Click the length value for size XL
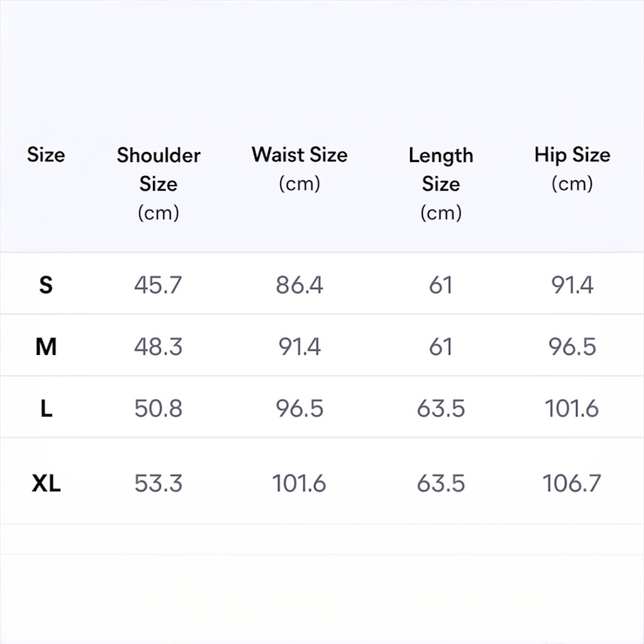 441,483
